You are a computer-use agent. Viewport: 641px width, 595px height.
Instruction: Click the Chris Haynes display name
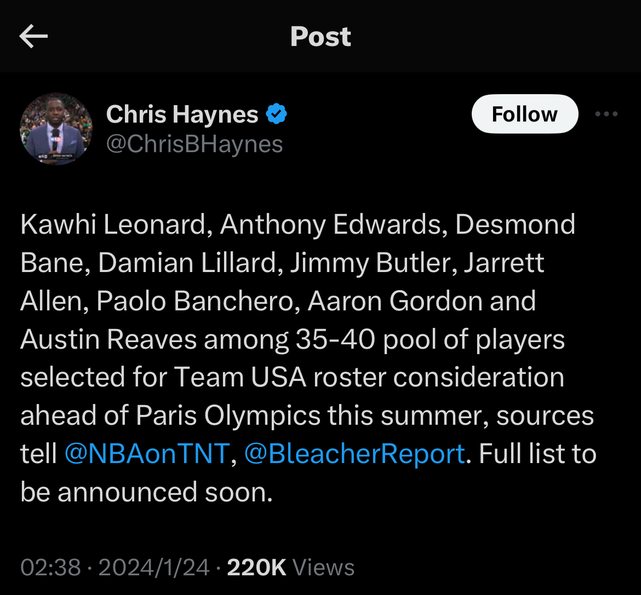[182, 114]
